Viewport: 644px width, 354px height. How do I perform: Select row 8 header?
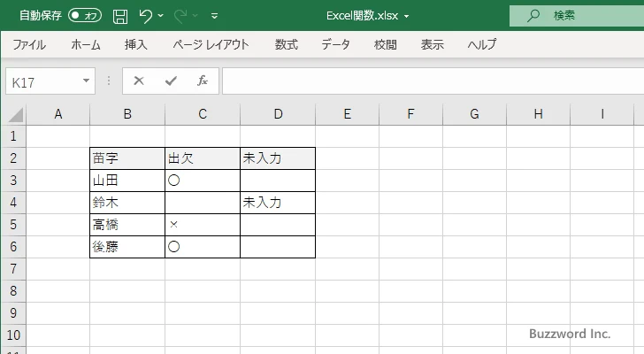[13, 291]
